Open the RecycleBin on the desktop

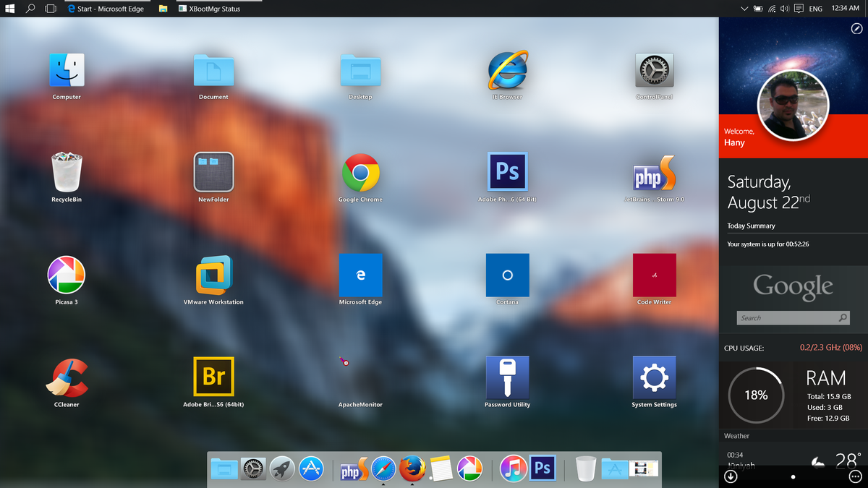[x=67, y=172]
